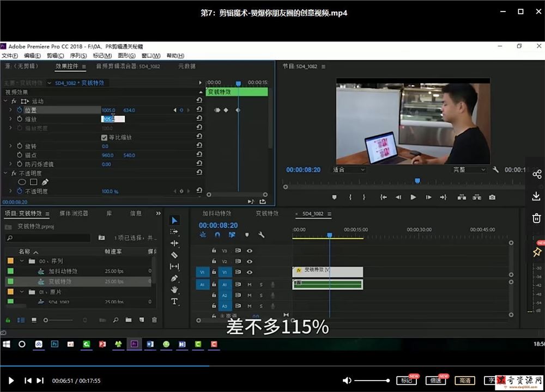
Task: Select the Ripple Edit tool
Action: click(x=174, y=243)
